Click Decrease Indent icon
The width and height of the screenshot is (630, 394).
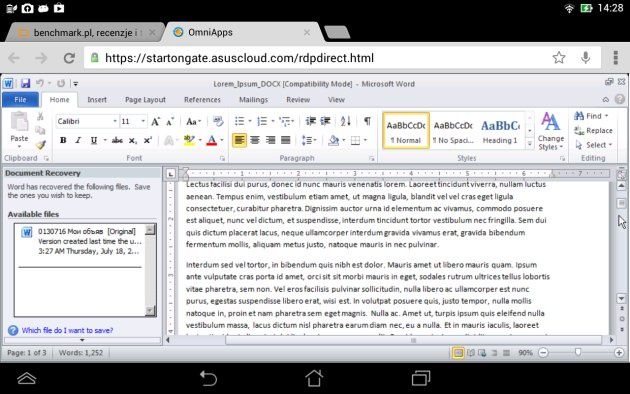tap(311, 121)
